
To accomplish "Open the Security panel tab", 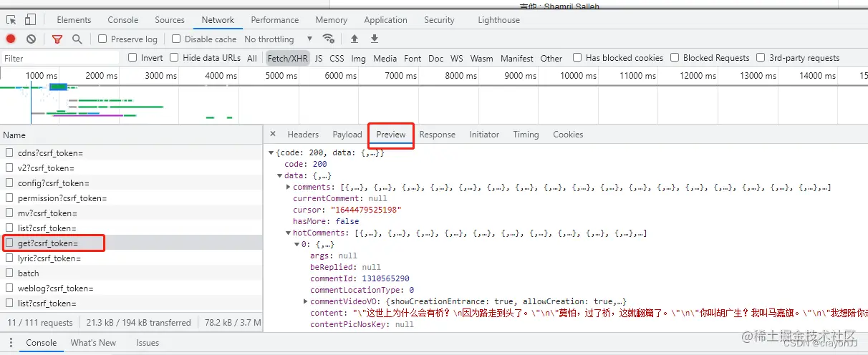I will (x=439, y=20).
